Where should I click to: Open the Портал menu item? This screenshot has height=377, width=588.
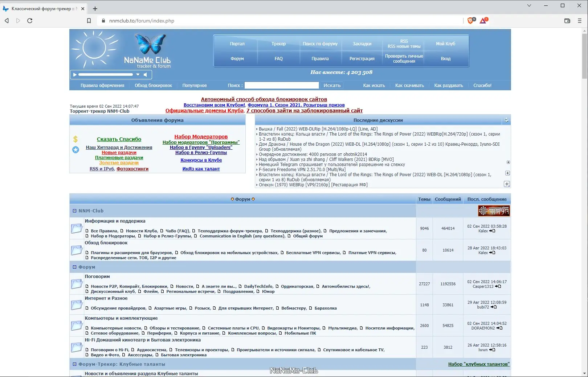237,44
